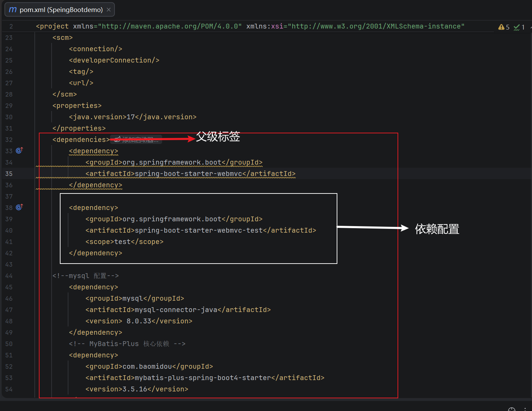Click the yellow warnings indicator icon
532x411 pixels.
(x=501, y=27)
